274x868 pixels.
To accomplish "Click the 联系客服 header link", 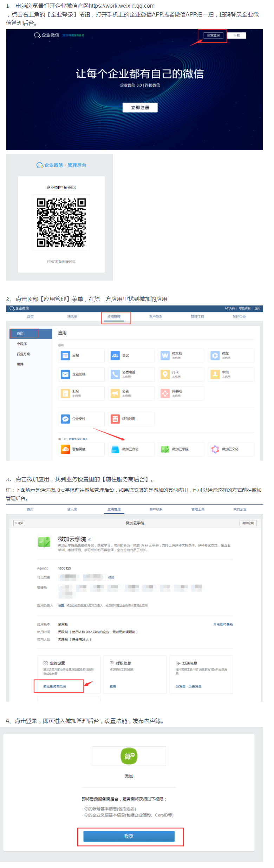I will pos(245,308).
